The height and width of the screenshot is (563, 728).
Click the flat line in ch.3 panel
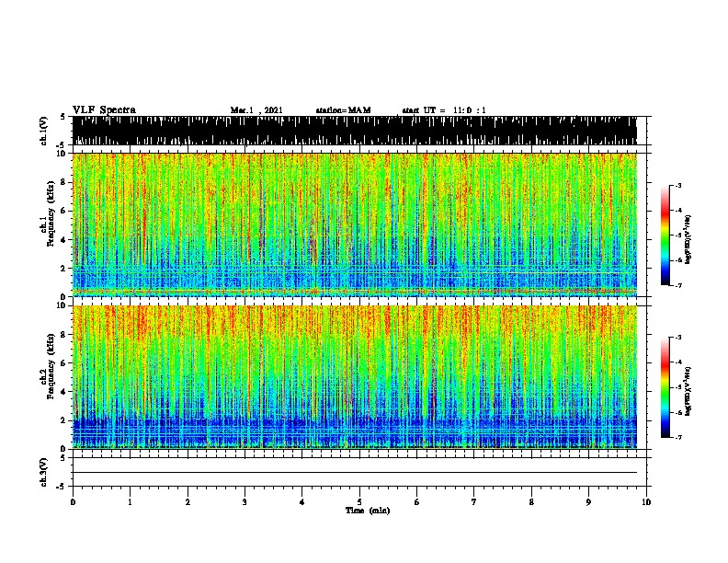355,473
